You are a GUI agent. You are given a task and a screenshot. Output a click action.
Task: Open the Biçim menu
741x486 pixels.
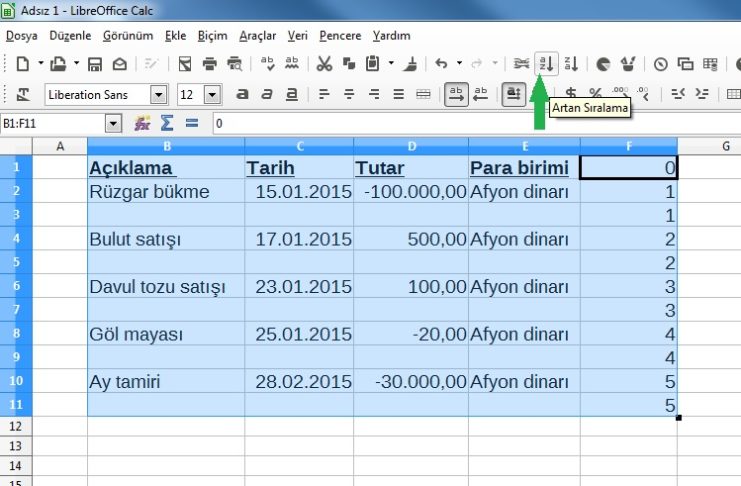click(212, 35)
